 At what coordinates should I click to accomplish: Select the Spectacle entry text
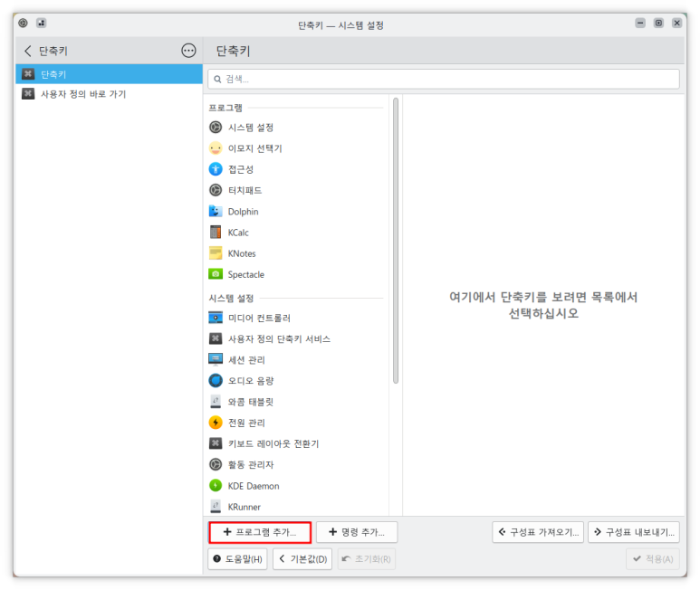(x=246, y=274)
